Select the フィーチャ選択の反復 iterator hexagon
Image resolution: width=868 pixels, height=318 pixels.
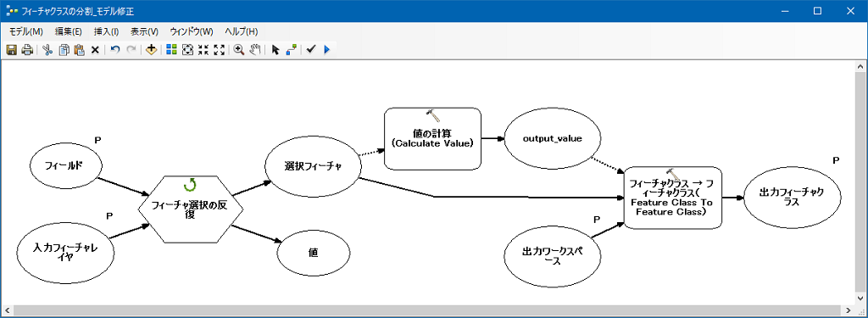tap(190, 209)
